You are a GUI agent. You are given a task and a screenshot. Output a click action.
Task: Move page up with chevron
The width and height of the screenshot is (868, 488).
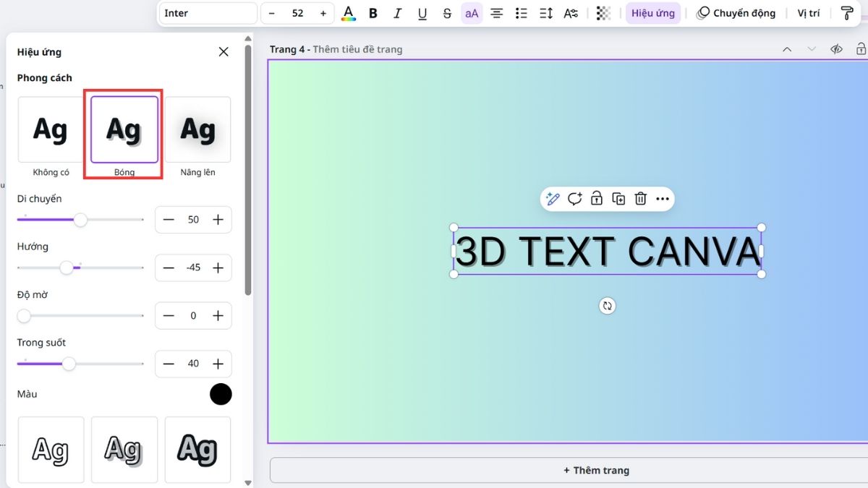(787, 49)
